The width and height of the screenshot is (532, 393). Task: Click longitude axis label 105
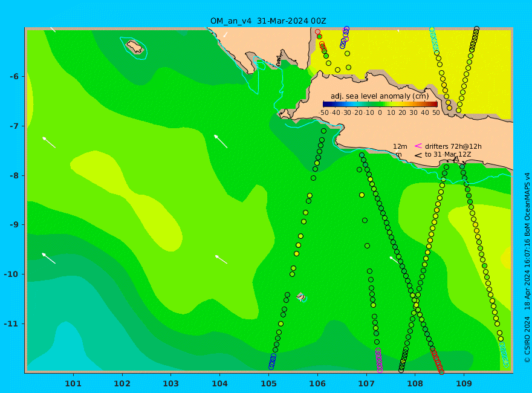coord(268,383)
